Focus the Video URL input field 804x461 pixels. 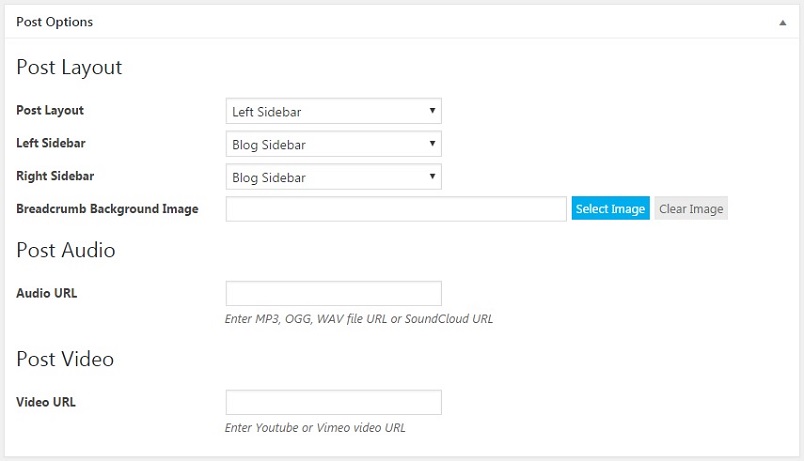(333, 402)
